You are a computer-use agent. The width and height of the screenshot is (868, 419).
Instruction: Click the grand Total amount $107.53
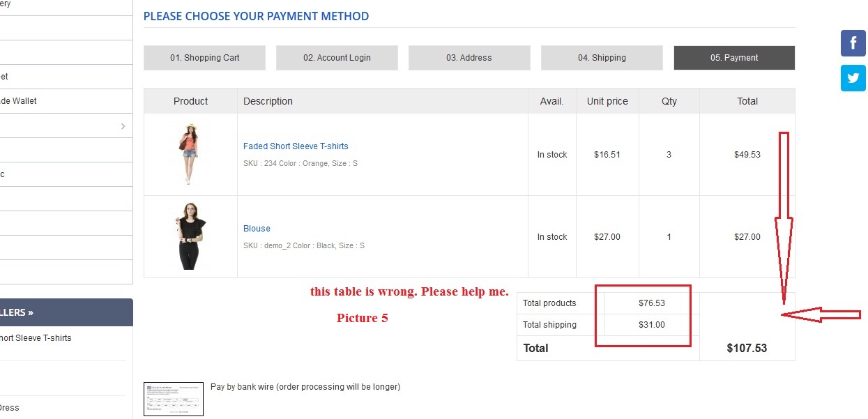pyautogui.click(x=747, y=348)
